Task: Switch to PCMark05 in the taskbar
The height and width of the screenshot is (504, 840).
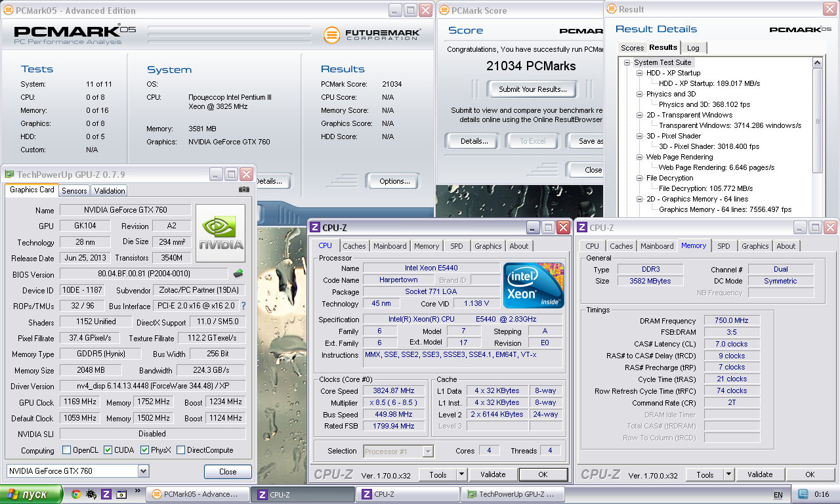Action: click(x=196, y=494)
